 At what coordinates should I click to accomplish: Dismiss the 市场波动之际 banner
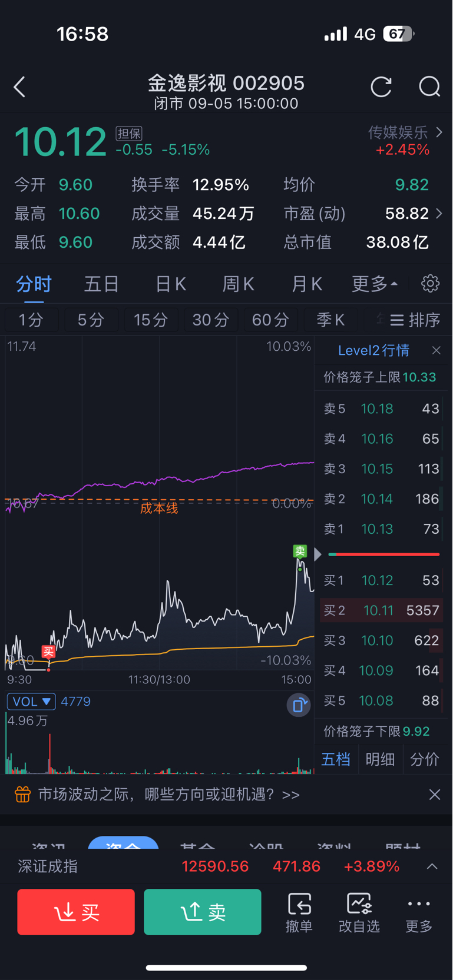(x=435, y=795)
